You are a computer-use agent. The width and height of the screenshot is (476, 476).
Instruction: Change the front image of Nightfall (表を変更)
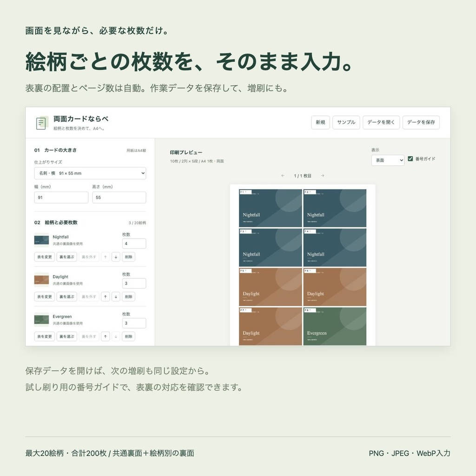45,257
